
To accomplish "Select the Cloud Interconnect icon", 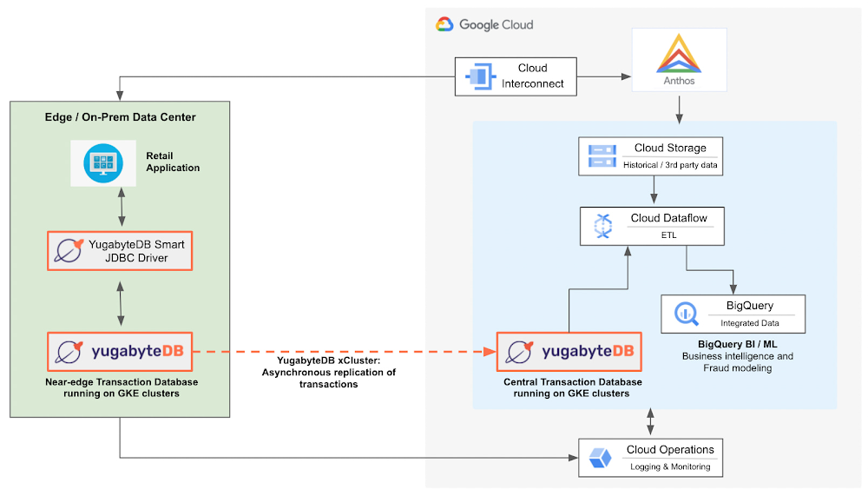I will (x=480, y=76).
